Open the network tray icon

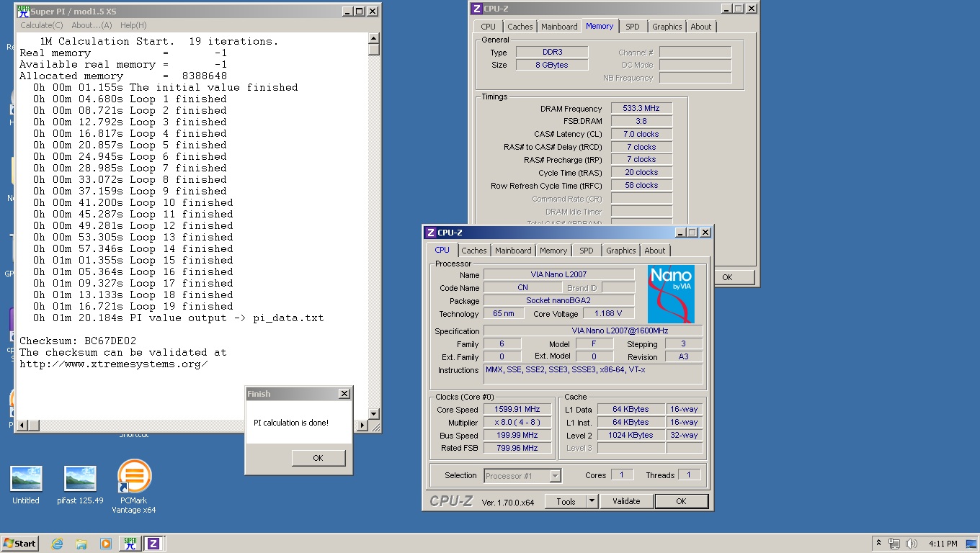894,544
